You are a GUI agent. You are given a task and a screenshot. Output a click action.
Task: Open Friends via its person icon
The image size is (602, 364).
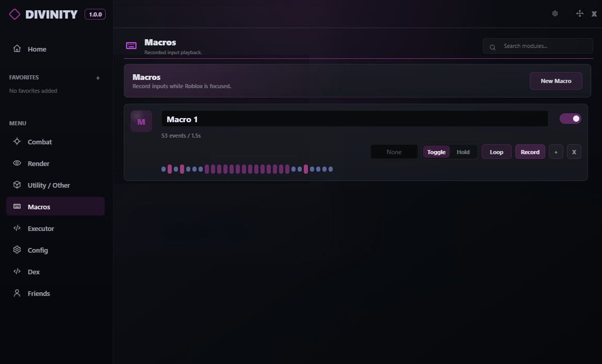click(x=17, y=293)
